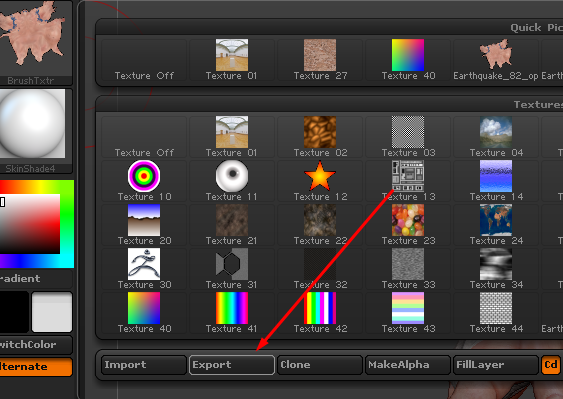This screenshot has width=563, height=399.
Task: Pick Earthquake_82_op texture in Quick Pick
Action: pos(496,60)
